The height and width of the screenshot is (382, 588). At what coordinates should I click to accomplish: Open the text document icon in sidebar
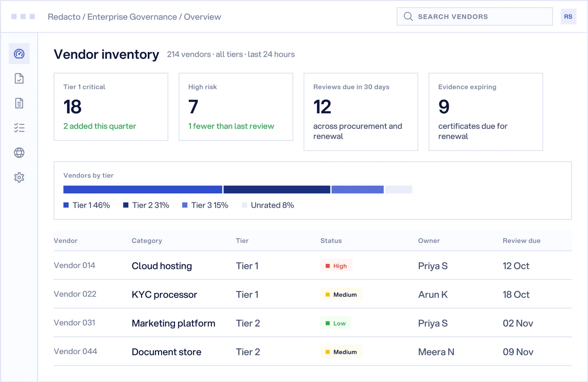19,103
